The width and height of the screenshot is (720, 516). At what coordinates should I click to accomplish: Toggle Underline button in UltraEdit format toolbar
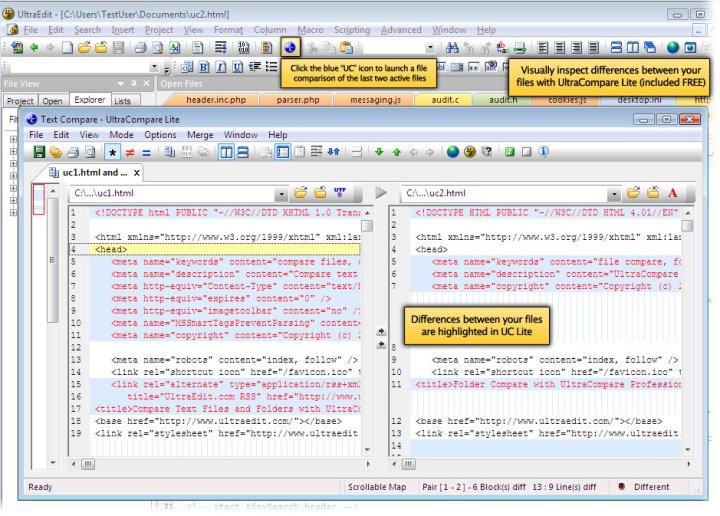tap(237, 67)
